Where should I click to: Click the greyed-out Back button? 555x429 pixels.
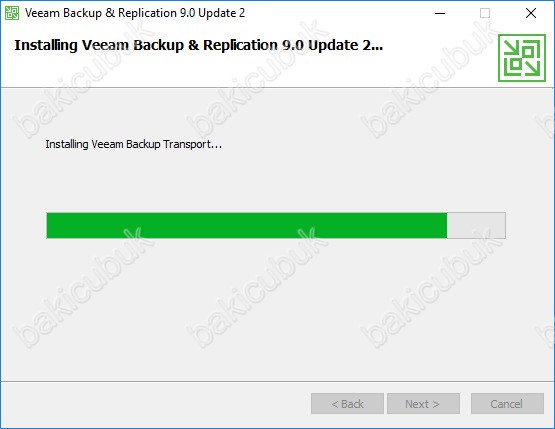pyautogui.click(x=347, y=404)
